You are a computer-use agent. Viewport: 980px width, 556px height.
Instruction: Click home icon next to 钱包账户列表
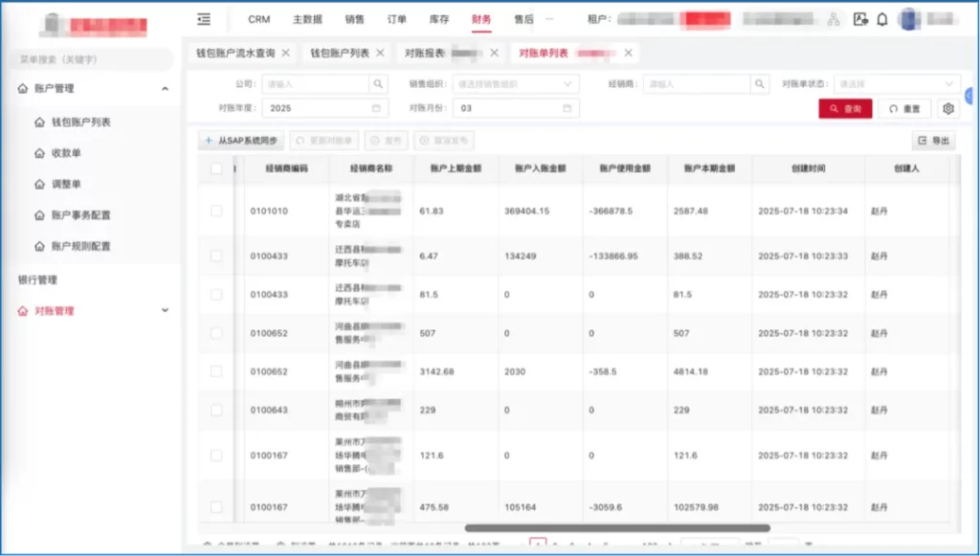click(x=39, y=122)
